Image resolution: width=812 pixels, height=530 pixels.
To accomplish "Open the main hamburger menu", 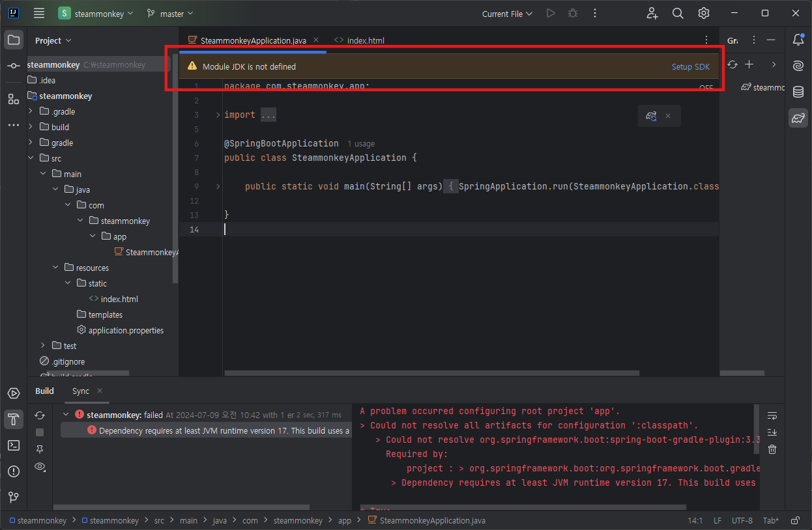I will pyautogui.click(x=39, y=13).
